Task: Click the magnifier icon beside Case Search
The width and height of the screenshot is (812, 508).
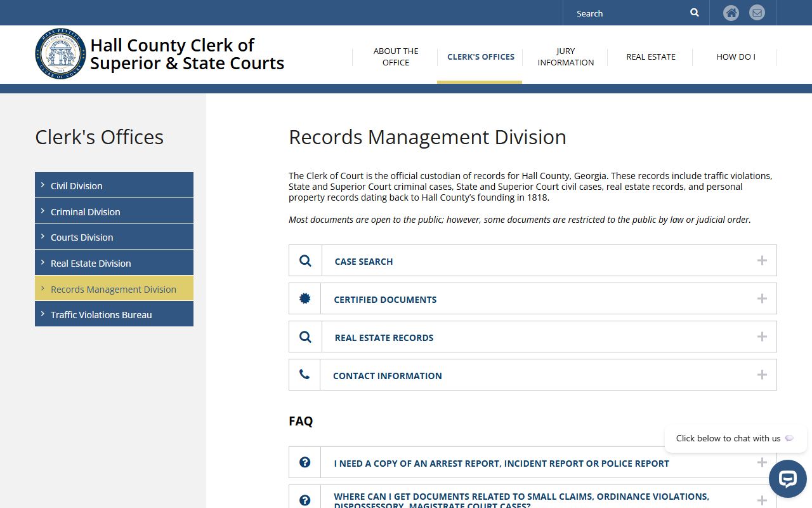Action: 305,261
